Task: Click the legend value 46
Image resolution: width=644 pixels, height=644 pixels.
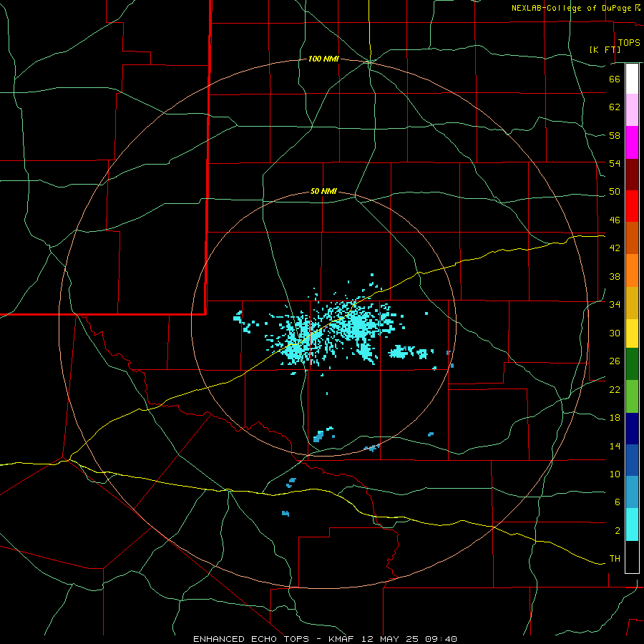Action: [x=615, y=220]
